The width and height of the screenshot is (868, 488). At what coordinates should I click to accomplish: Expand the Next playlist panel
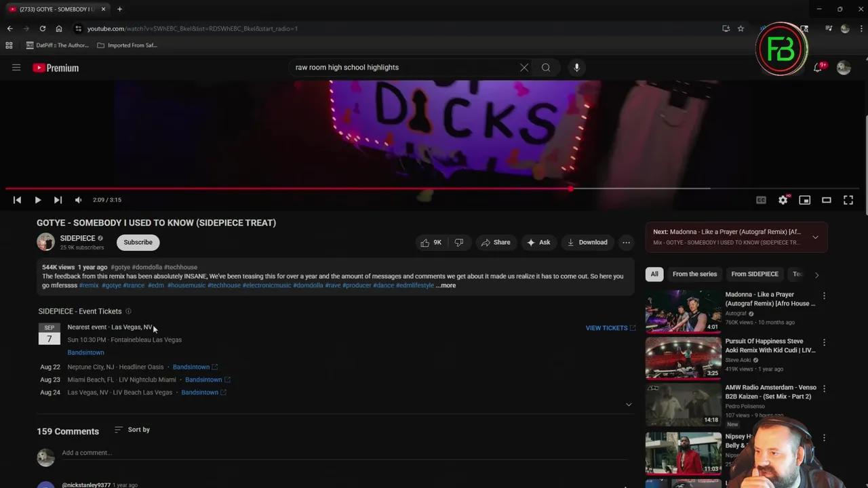click(x=815, y=237)
